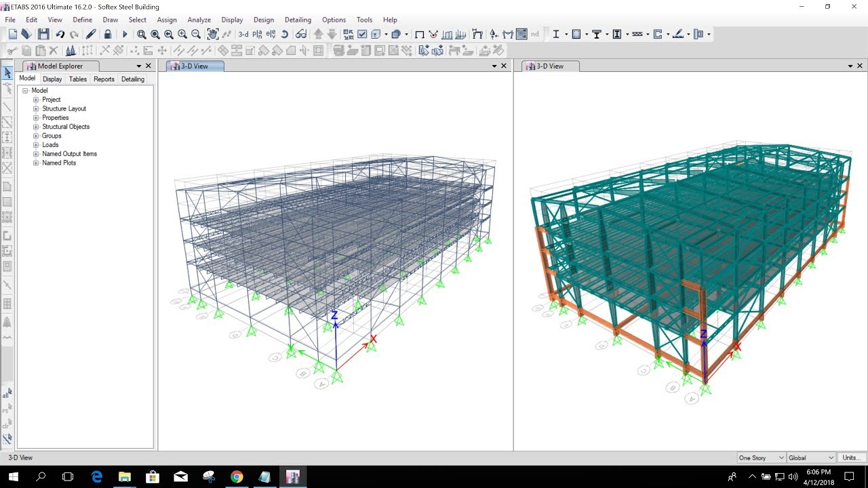Toggle the model lock padlock
This screenshot has height=488, width=868.
[x=107, y=34]
